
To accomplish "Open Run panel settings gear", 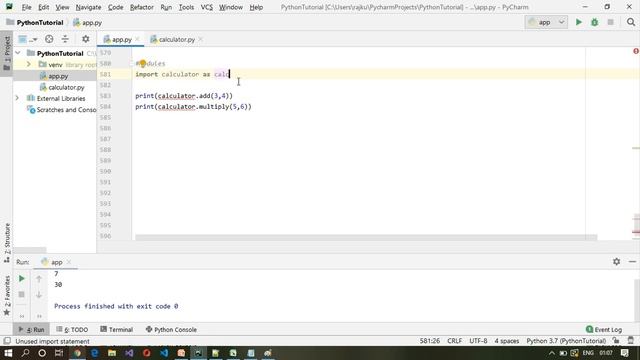I will point(616,262).
